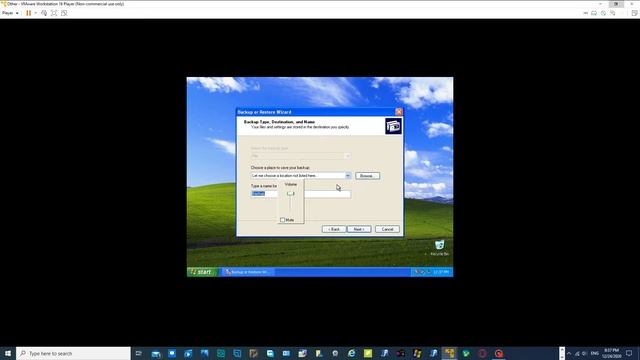Viewport: 640px width, 360px height.
Task: Click the Browse button in wizard
Action: coord(367,176)
